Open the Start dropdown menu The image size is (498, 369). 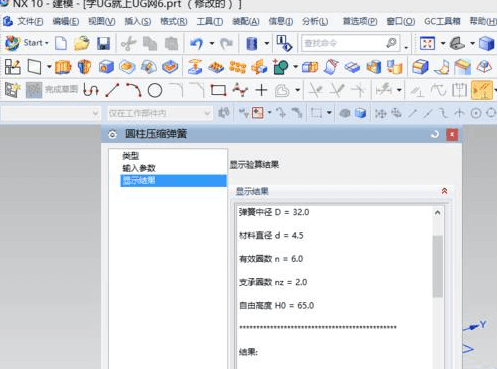[x=27, y=43]
